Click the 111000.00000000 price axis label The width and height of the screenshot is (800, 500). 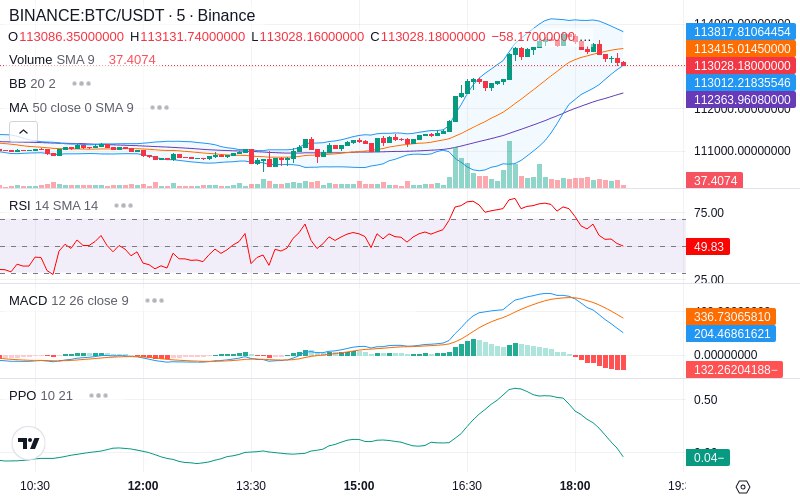pos(742,151)
